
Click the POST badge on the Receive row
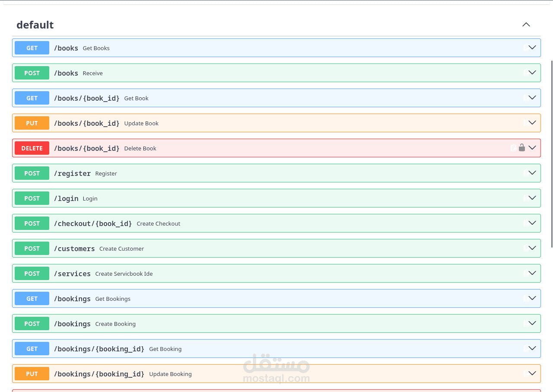[x=32, y=73]
